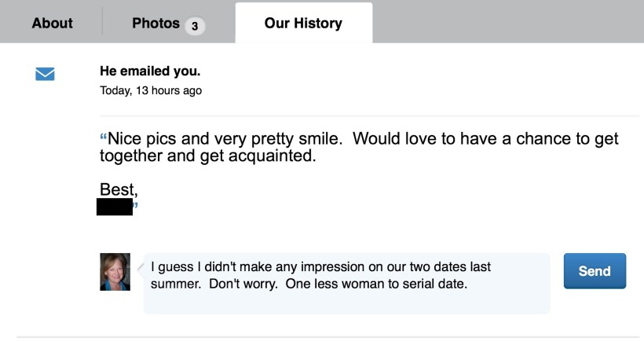This screenshot has height=341, width=644.
Task: Click the word "summer" in the reply draft
Action: click(173, 283)
